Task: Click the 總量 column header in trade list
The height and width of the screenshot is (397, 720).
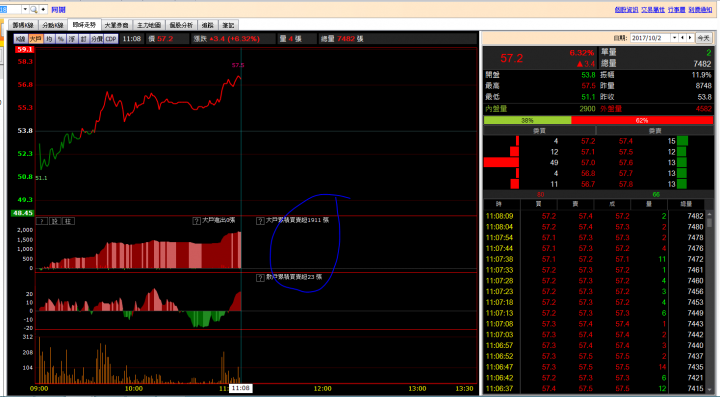Action: [686, 204]
